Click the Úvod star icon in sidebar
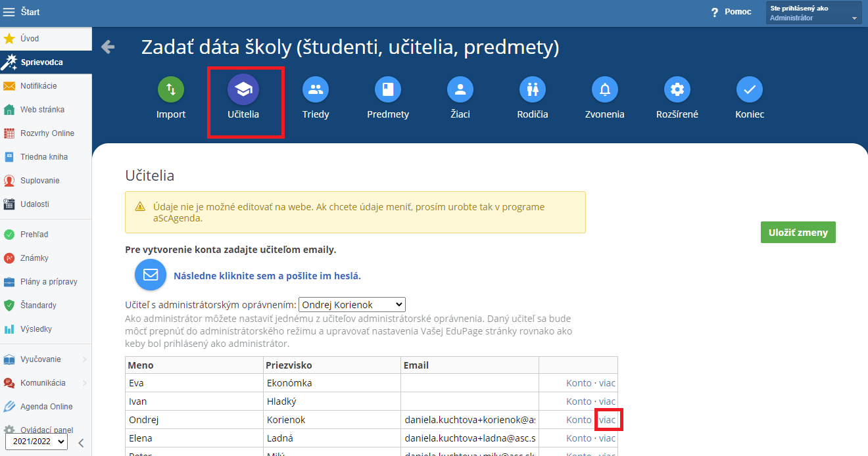 (9, 39)
